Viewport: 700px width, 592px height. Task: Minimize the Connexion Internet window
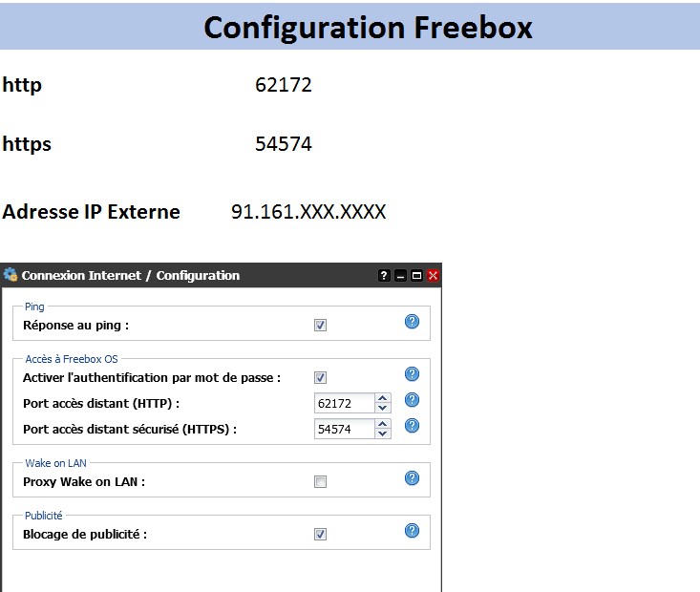[400, 275]
